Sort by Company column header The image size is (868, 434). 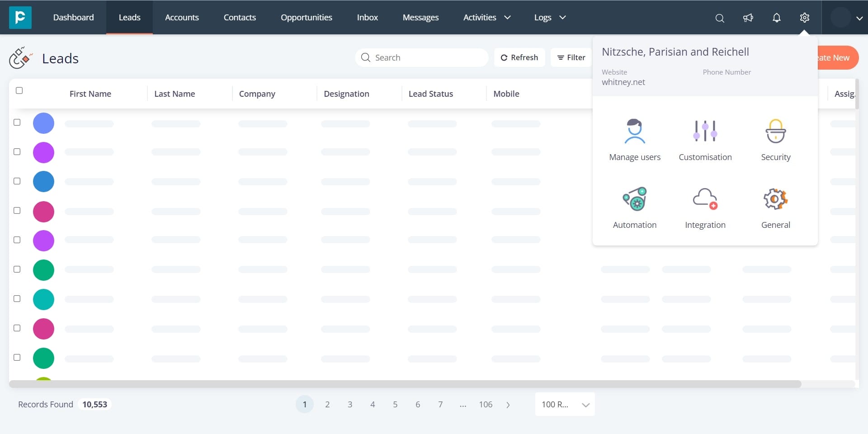257,94
